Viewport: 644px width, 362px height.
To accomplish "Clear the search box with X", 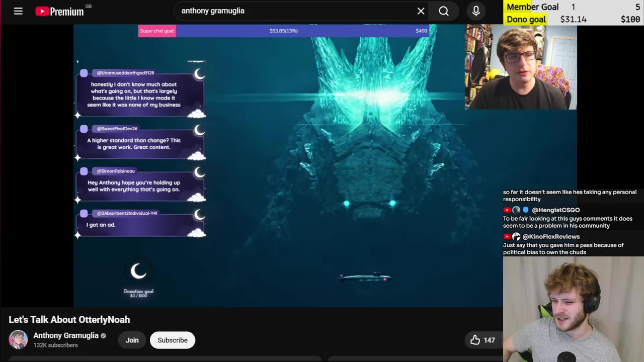I will (421, 11).
